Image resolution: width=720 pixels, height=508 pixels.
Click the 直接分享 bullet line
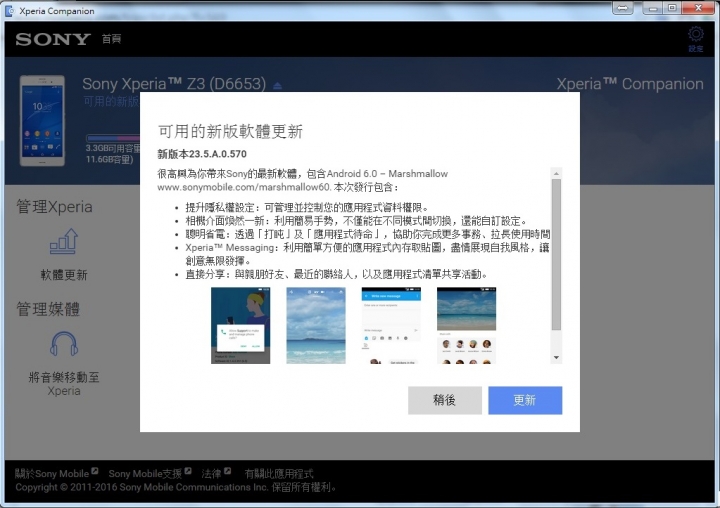pos(336,274)
